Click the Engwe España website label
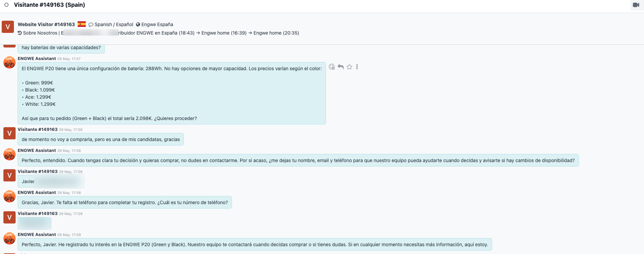Image resolution: width=644 pixels, height=254 pixels. tap(157, 24)
